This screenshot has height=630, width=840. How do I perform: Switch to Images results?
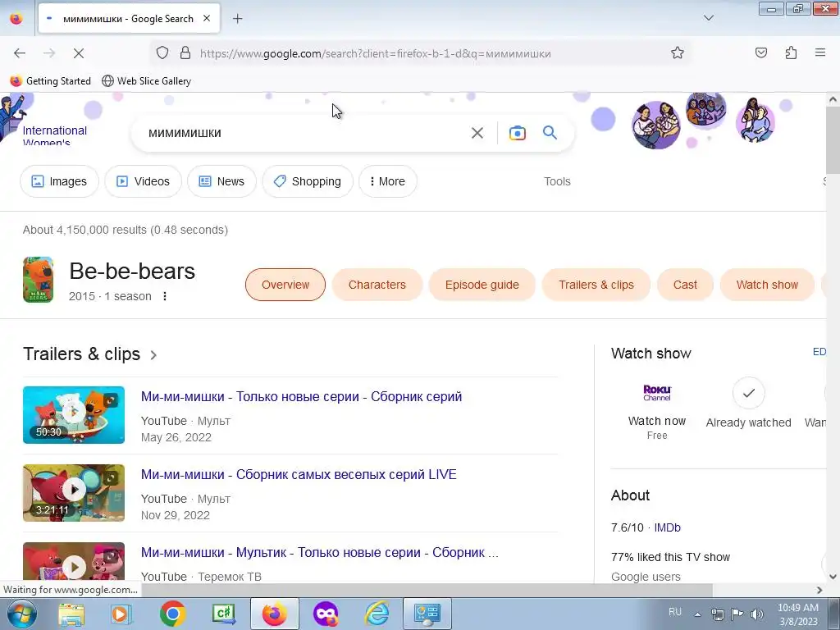click(59, 181)
